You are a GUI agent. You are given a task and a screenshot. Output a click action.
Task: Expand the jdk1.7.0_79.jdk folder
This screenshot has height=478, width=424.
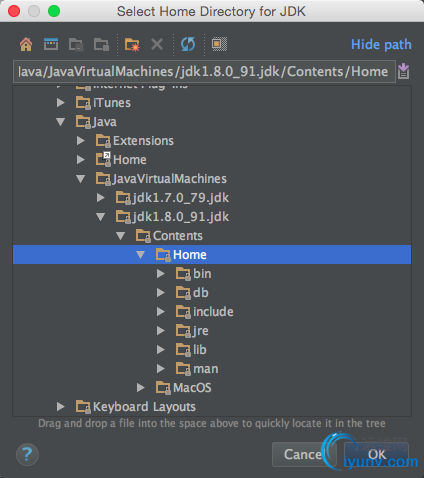[x=101, y=198]
